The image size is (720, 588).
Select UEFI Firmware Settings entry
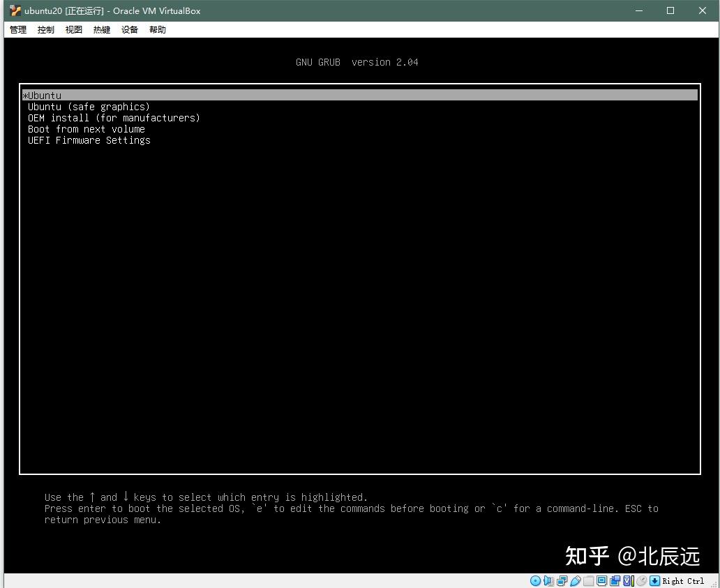89,140
